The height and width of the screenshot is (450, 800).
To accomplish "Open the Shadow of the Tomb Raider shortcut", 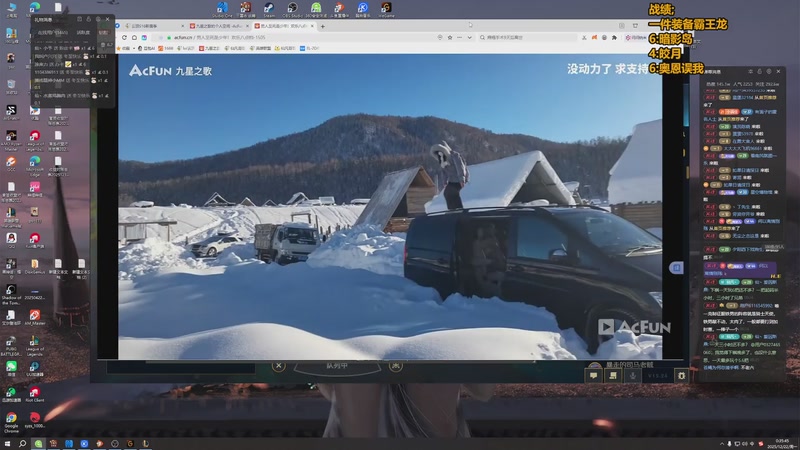I will [x=11, y=294].
